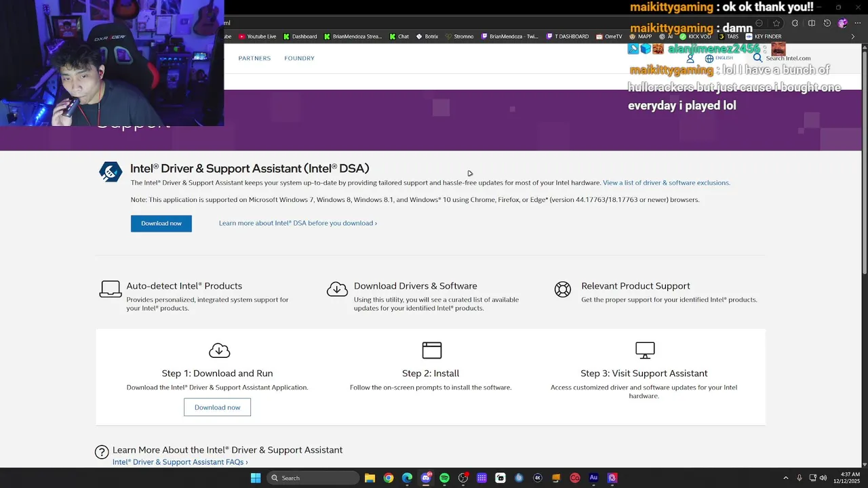Open the ENGLISH language selector
868x488 pixels.
click(x=719, y=58)
